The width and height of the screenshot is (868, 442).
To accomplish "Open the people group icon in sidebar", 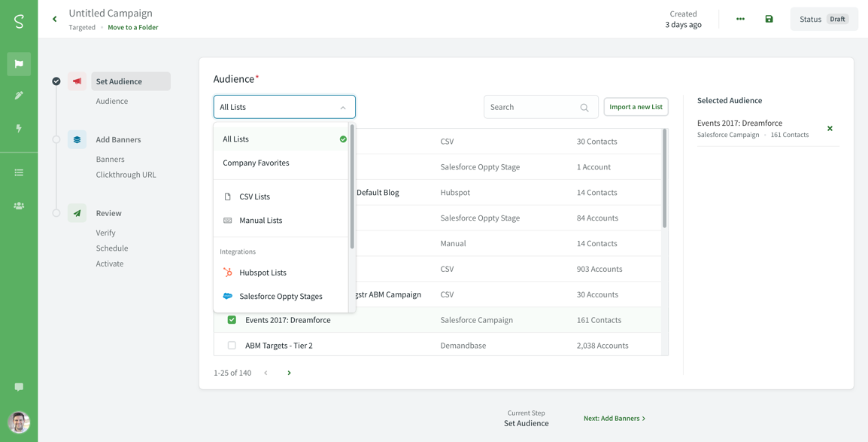I will tap(19, 206).
